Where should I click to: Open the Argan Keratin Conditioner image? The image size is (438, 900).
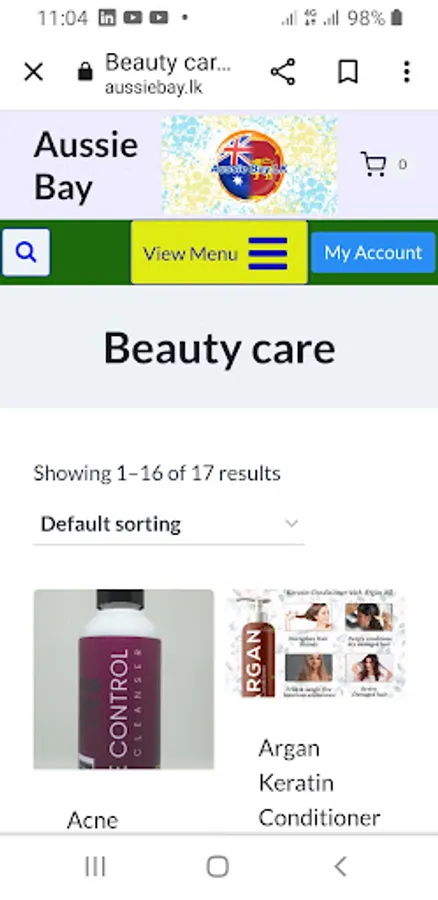(315, 643)
